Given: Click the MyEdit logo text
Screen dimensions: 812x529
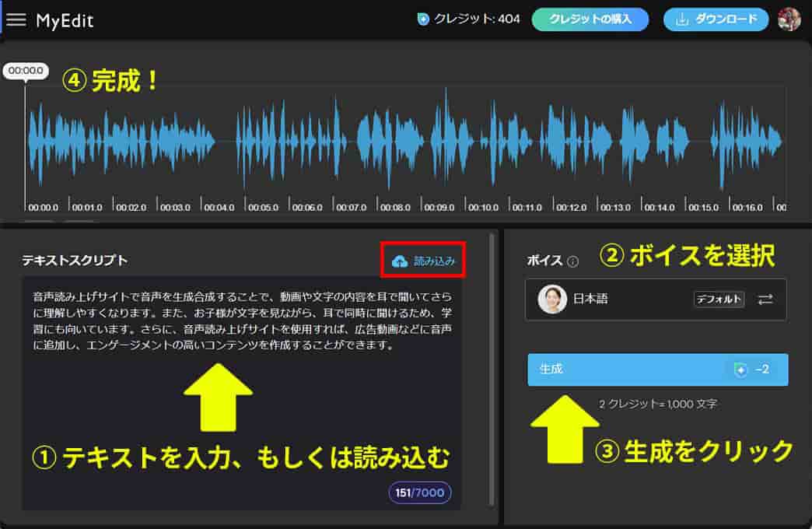Looking at the screenshot, I should point(65,21).
